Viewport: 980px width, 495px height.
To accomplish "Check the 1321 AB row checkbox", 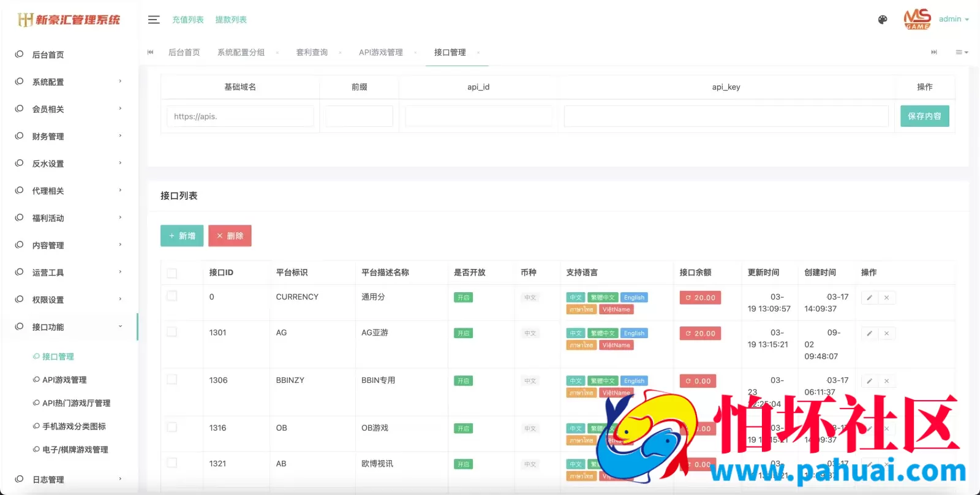I will [x=172, y=463].
